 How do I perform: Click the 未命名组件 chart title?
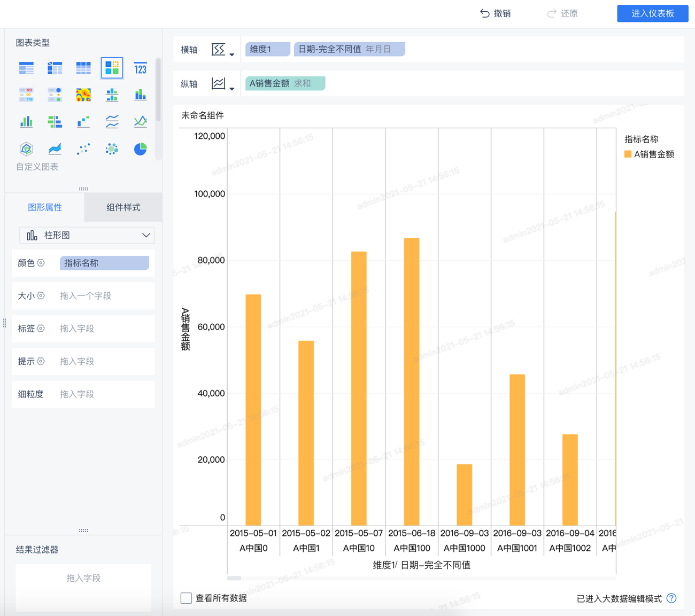[x=203, y=115]
